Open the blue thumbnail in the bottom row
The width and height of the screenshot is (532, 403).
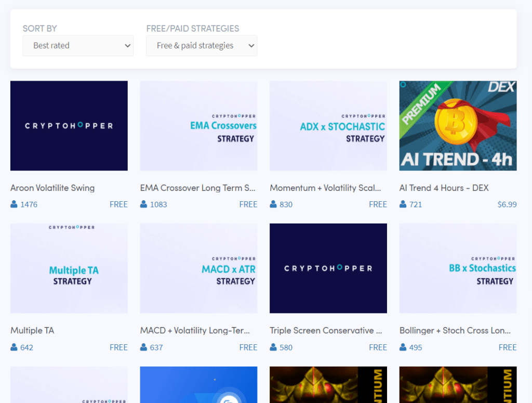[198, 385]
